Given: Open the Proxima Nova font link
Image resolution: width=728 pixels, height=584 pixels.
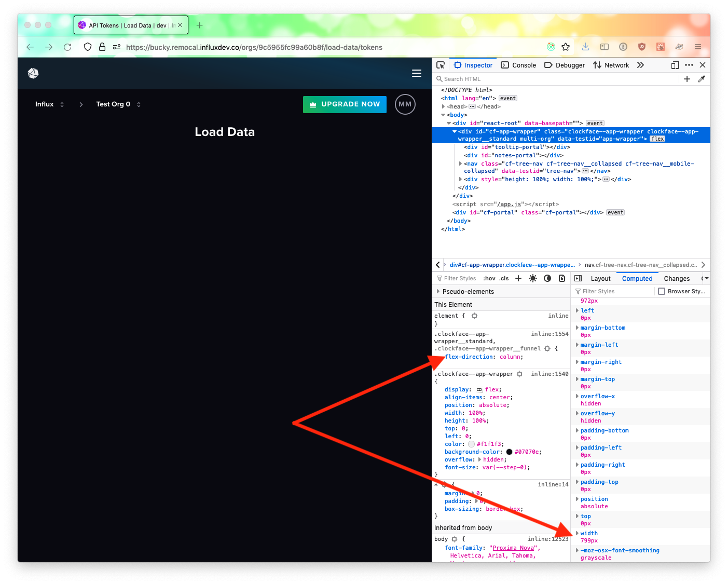Looking at the screenshot, I should pos(513,548).
